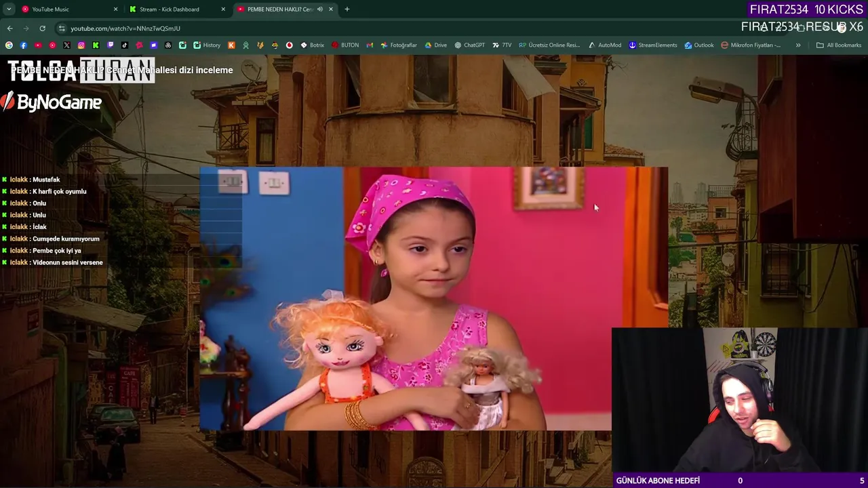Open the Twitch bookmark

(110, 45)
